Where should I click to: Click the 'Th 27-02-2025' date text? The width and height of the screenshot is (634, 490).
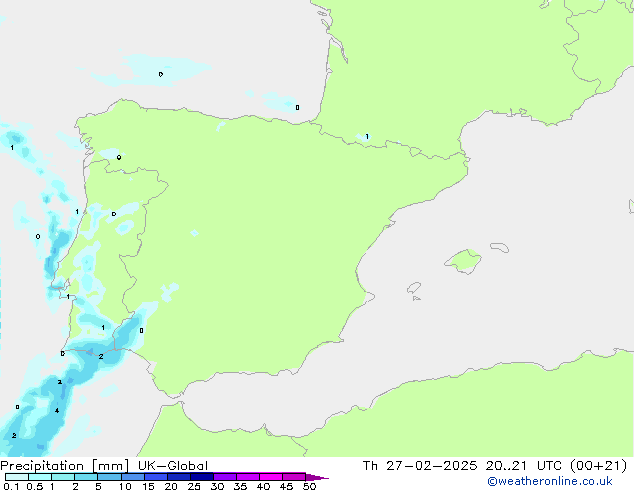pos(420,466)
